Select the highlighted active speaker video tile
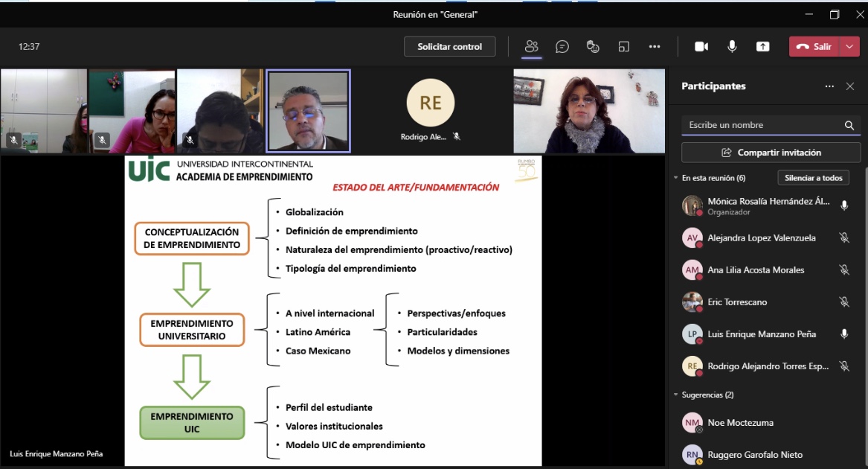 (309, 111)
